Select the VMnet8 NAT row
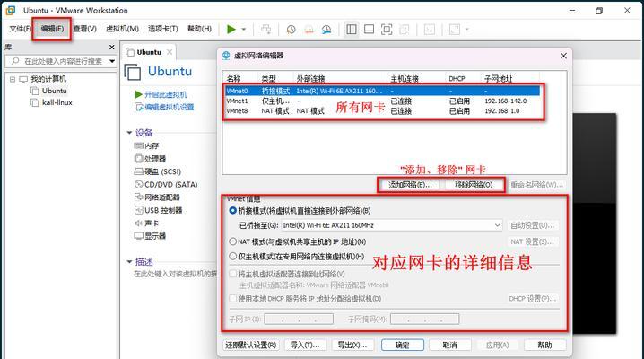The image size is (644, 359). [382, 111]
